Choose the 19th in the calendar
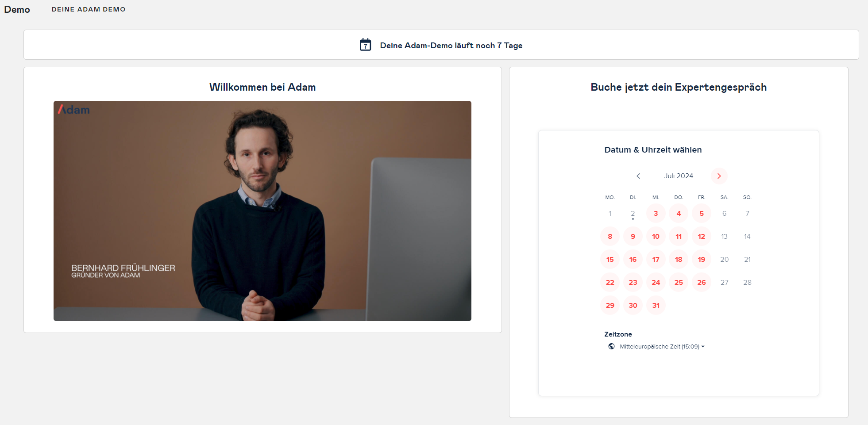The height and width of the screenshot is (425, 868). coord(702,260)
